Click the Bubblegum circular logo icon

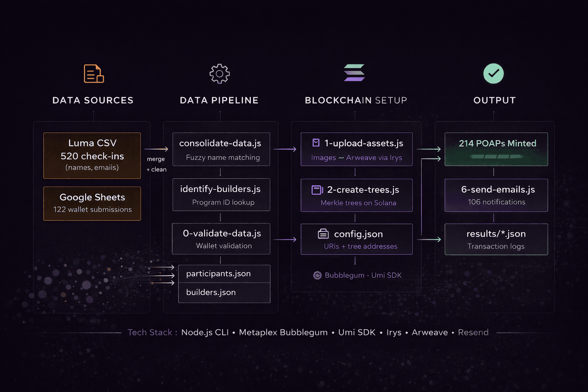317,275
